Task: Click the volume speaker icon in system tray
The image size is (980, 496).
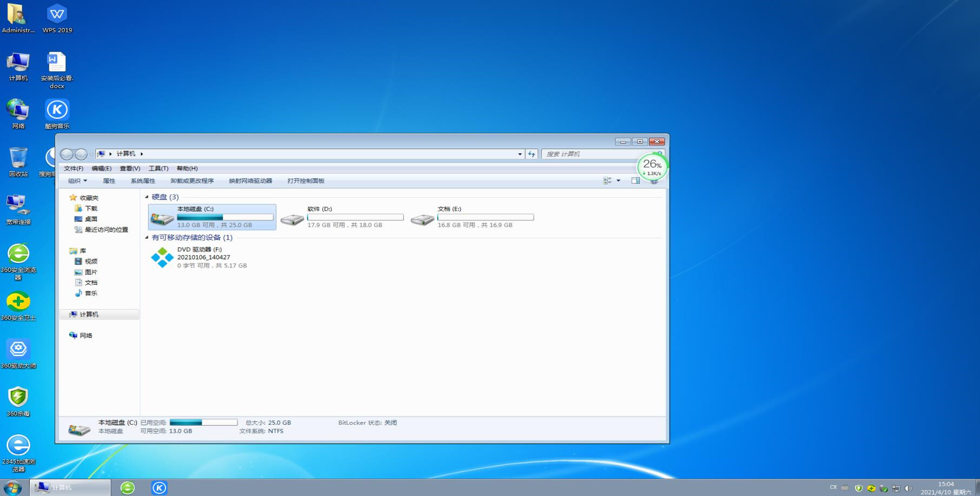Action: pyautogui.click(x=908, y=488)
